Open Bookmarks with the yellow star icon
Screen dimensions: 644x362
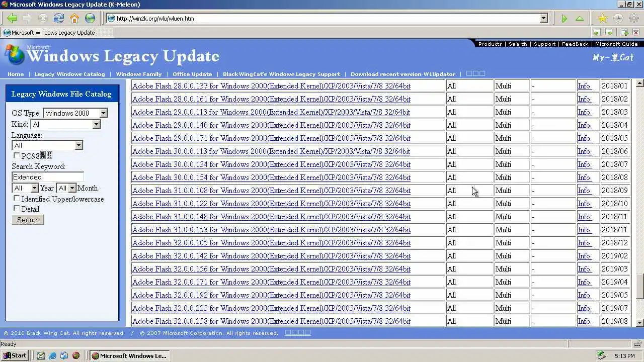pos(602,19)
